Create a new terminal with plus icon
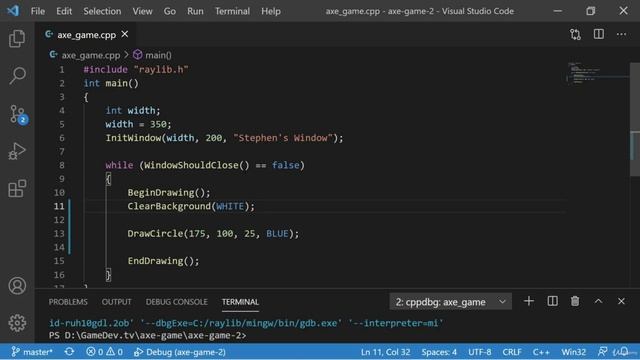This screenshot has width=640, height=360. 529,301
